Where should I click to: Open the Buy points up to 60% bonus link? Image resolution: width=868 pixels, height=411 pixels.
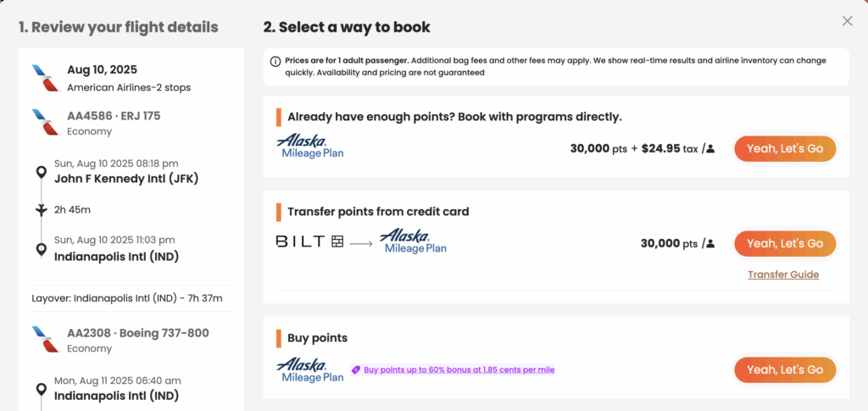click(459, 370)
